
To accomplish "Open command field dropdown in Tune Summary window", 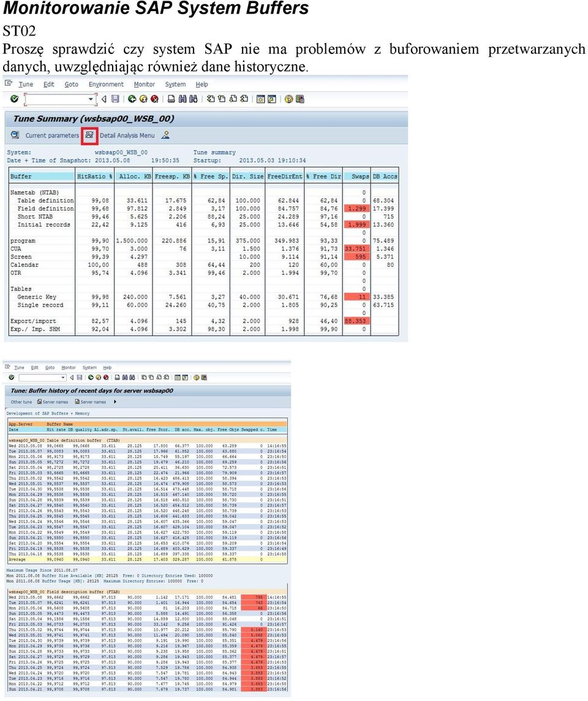I will [91, 99].
